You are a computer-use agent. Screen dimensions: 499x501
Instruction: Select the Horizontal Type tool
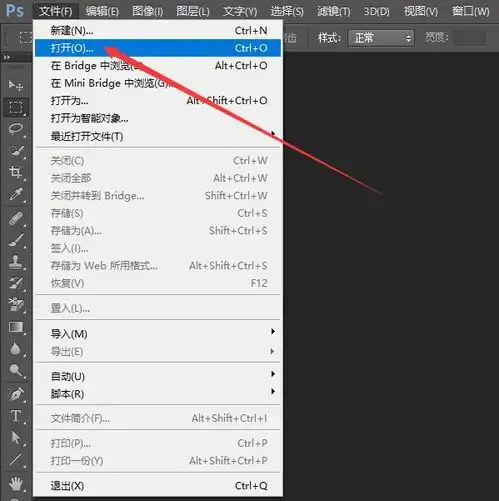tap(16, 416)
